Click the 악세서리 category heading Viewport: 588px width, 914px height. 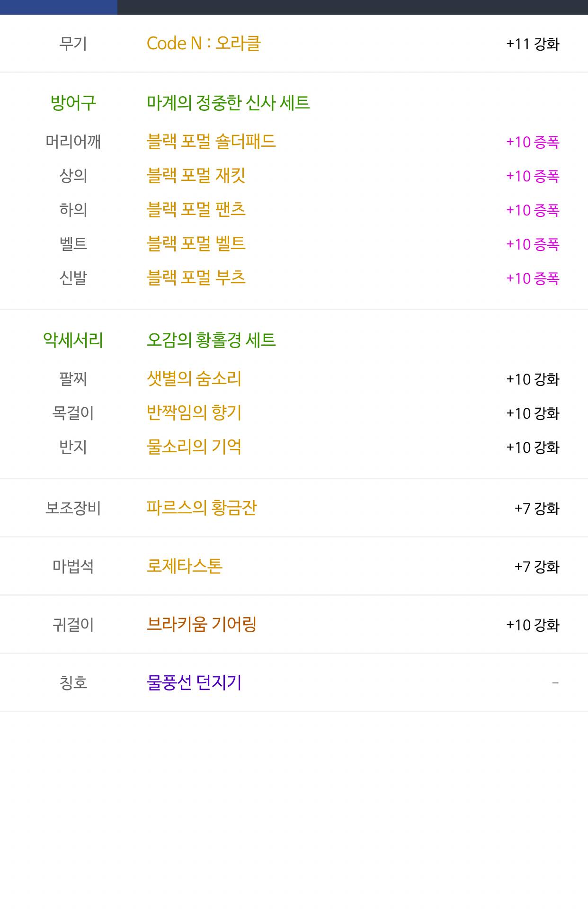(x=73, y=340)
